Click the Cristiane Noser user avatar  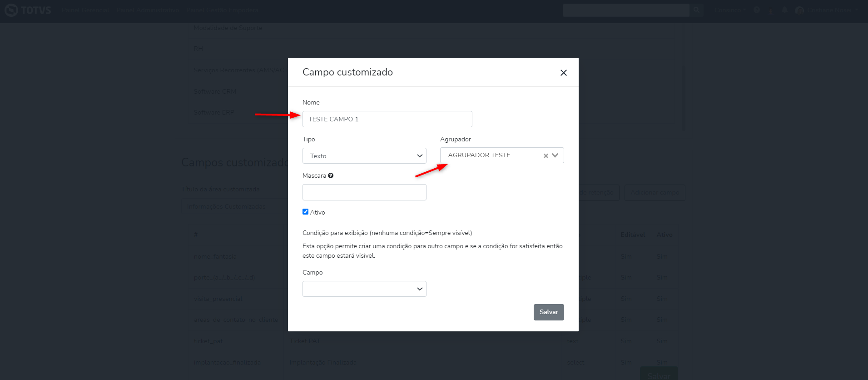[x=799, y=10]
